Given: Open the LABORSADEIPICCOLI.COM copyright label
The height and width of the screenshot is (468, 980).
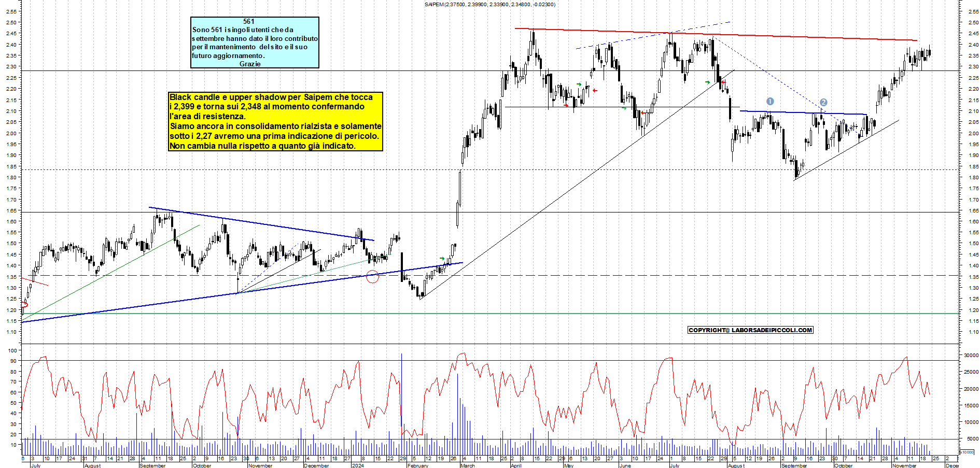Looking at the screenshot, I should coord(750,330).
